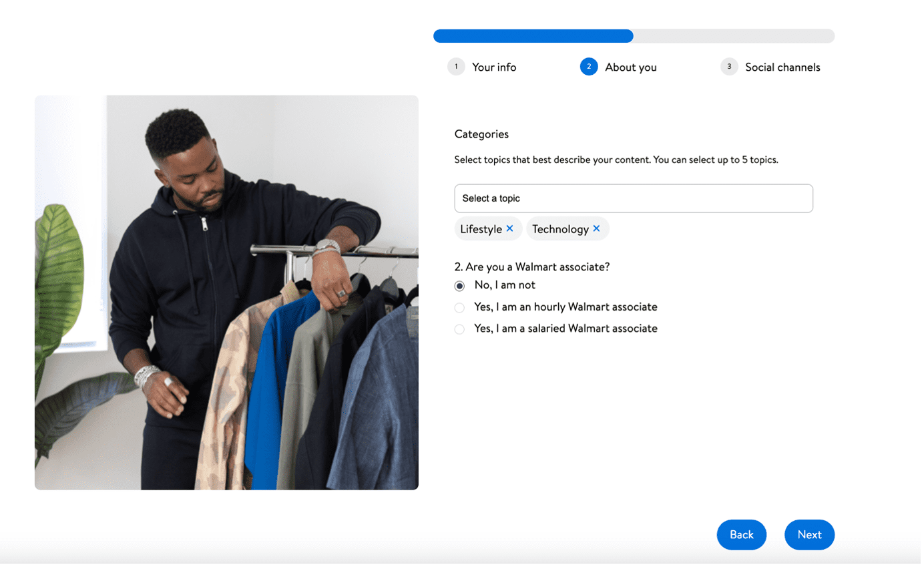This screenshot has height=567, width=924.
Task: Click the blue progress bar
Action: 533,35
